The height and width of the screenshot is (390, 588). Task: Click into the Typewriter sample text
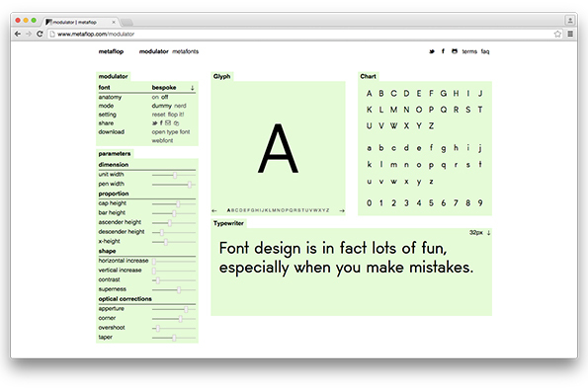click(346, 258)
